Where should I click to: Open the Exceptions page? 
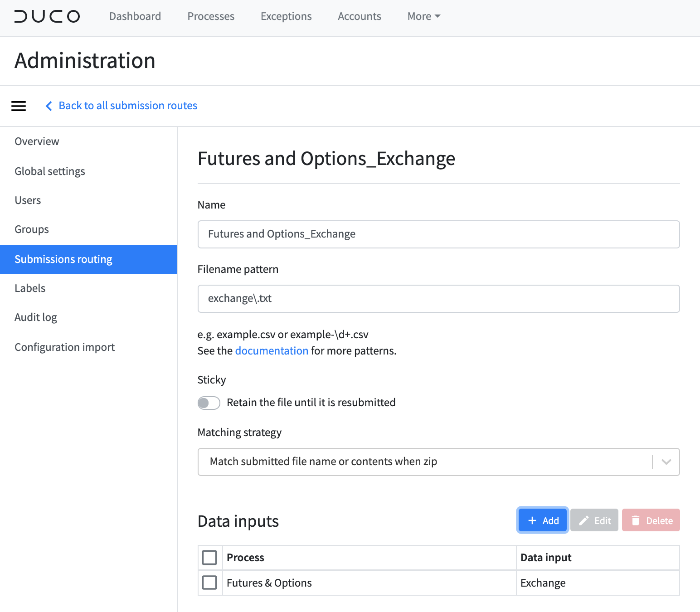(286, 16)
